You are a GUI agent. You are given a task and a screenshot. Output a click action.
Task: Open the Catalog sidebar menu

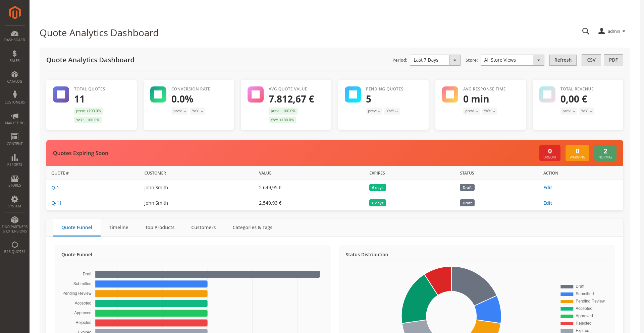click(x=15, y=77)
